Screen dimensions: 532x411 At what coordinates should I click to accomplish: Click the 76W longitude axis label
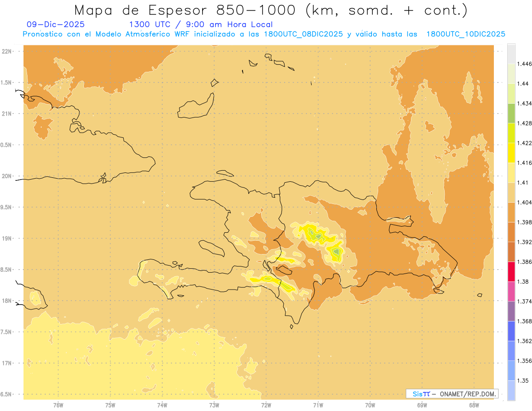pyautogui.click(x=58, y=405)
